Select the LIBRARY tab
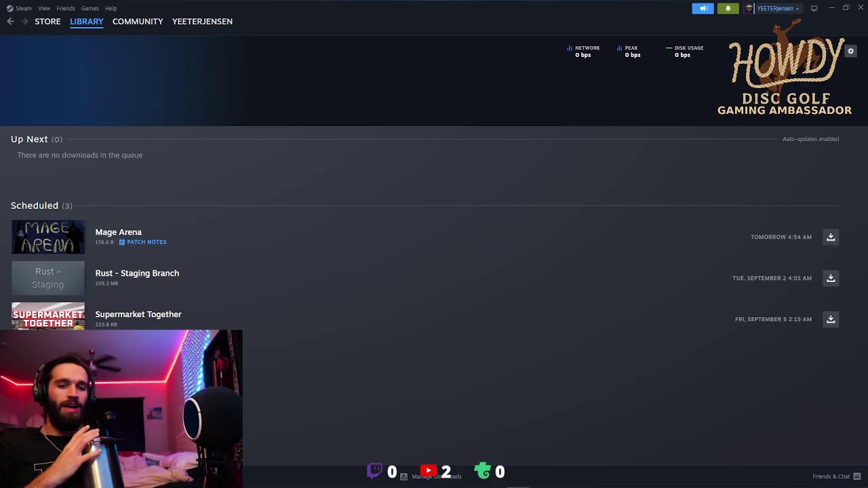Image resolution: width=868 pixels, height=488 pixels. (x=87, y=22)
